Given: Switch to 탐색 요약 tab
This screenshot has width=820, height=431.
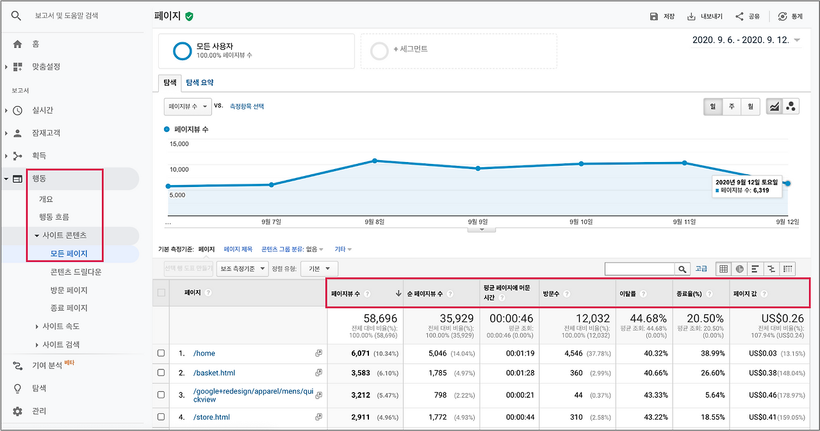Looking at the screenshot, I should coord(200,83).
